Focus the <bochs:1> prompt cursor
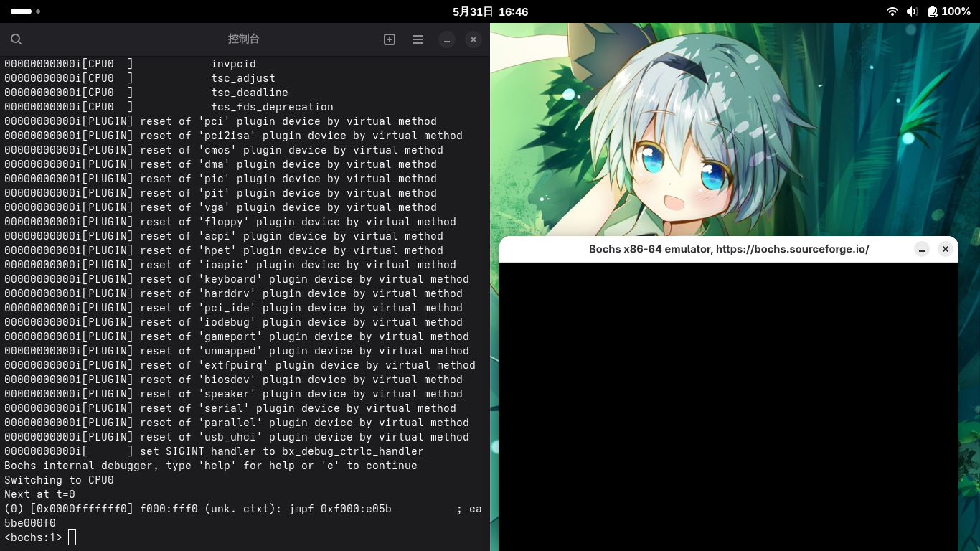 (72, 537)
